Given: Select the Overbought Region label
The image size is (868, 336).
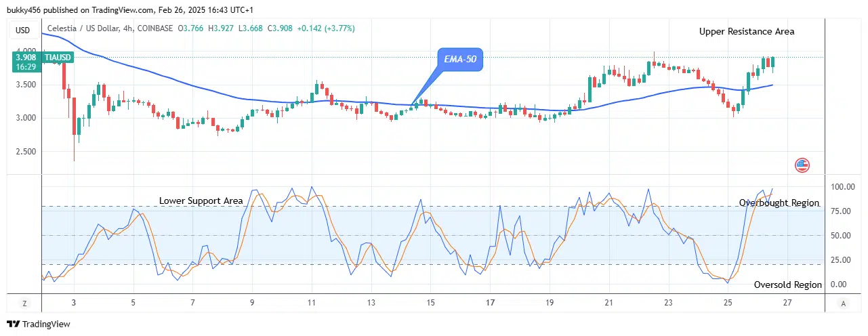Looking at the screenshot, I should 779,203.
